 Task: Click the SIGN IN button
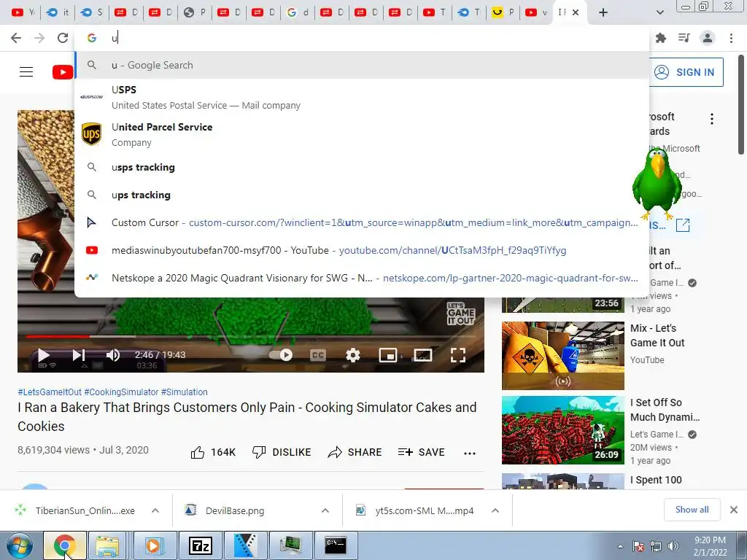(686, 72)
